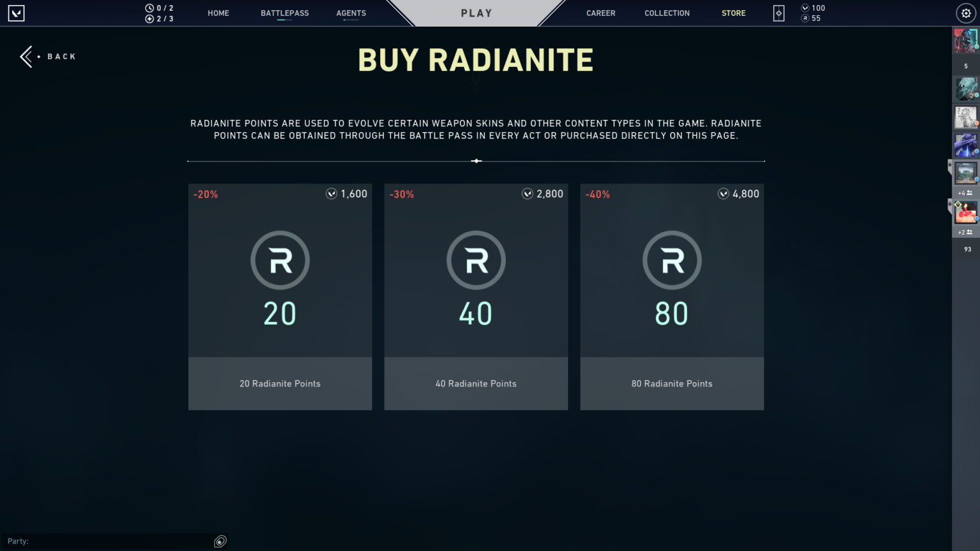
Task: Open the party chat icon
Action: [220, 541]
